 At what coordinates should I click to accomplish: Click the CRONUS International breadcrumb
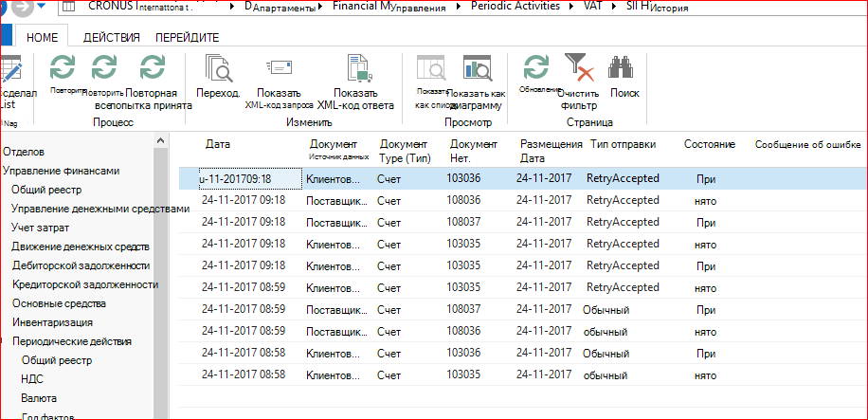tap(138, 7)
